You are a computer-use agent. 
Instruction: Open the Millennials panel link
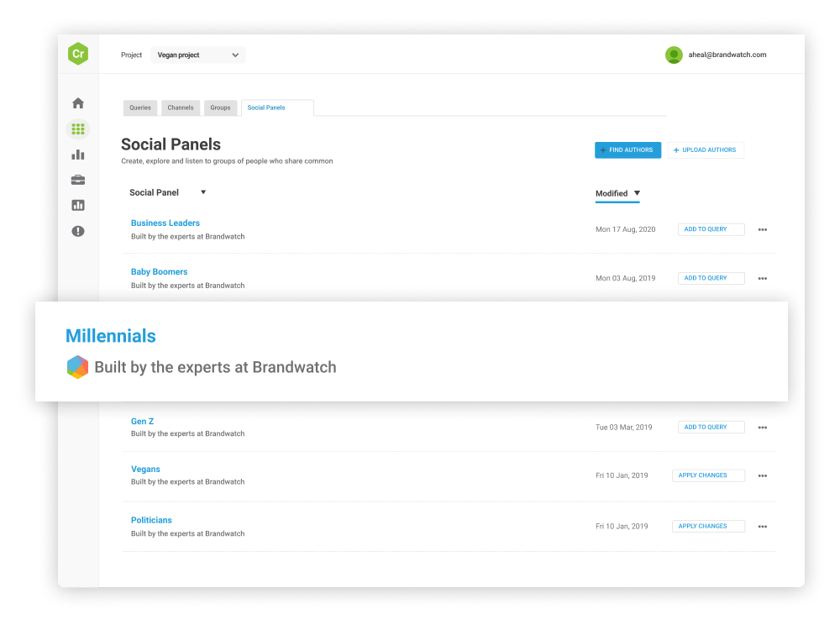[x=111, y=336]
